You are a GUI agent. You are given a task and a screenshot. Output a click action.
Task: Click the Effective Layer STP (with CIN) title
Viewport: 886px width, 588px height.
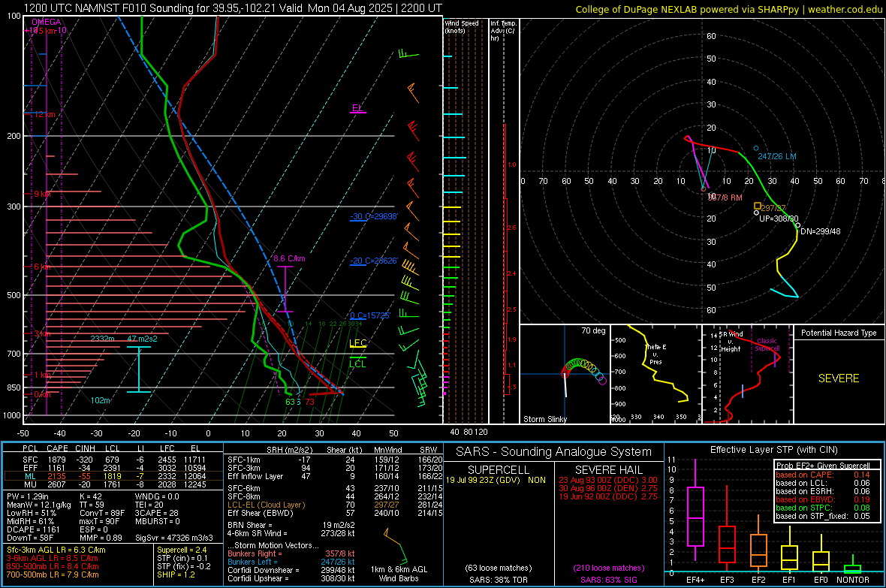tap(773, 450)
